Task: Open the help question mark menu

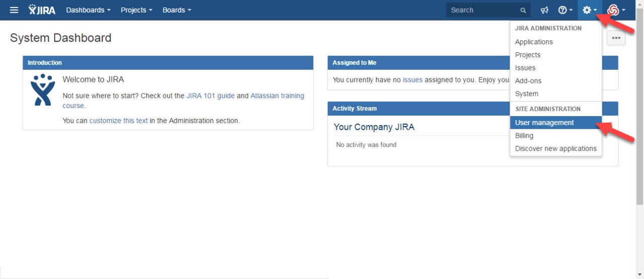Action: pos(565,10)
